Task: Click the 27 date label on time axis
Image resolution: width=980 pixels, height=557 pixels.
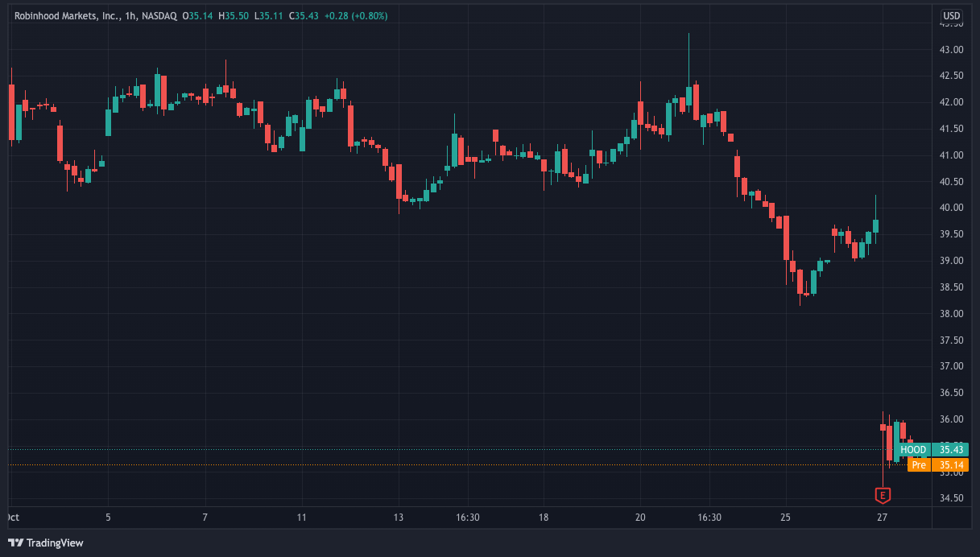Action: [x=883, y=517]
